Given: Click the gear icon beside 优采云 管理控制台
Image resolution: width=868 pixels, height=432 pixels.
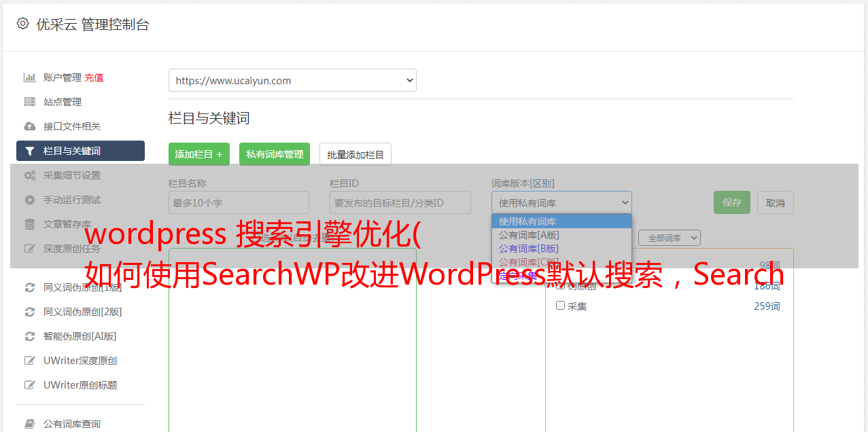Looking at the screenshot, I should [22, 24].
